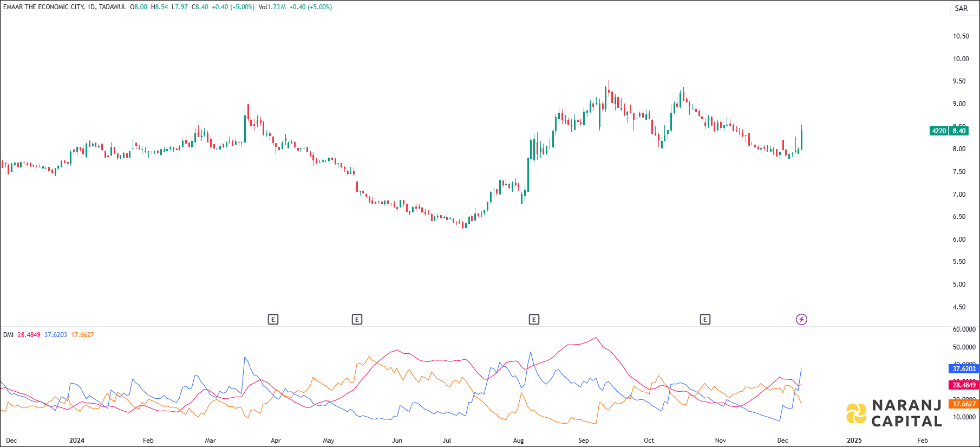The width and height of the screenshot is (980, 447).
Task: Click the EMAAR THE ECONOMIC CITY symbol title
Action: (x=43, y=7)
